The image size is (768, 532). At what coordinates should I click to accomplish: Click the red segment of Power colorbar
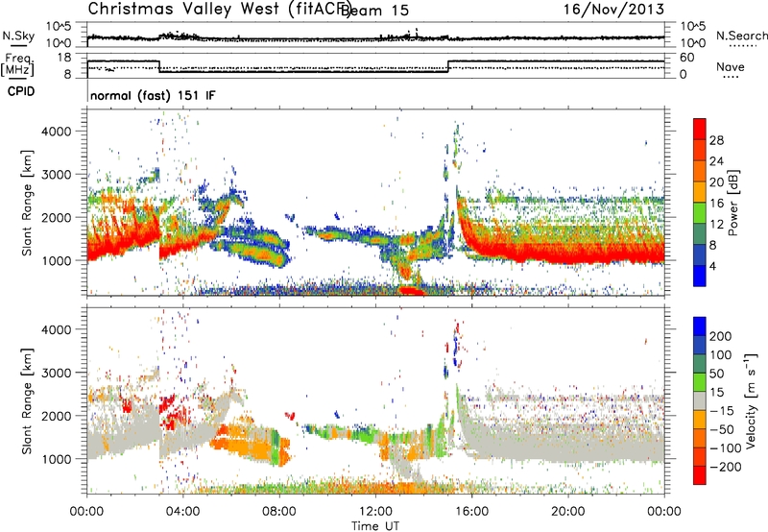700,130
